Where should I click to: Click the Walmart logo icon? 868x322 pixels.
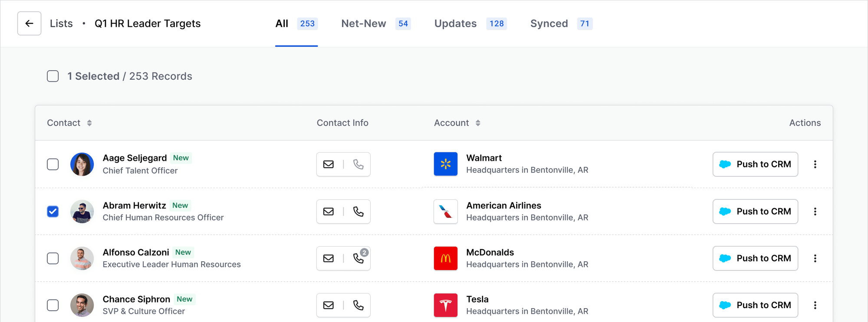445,164
